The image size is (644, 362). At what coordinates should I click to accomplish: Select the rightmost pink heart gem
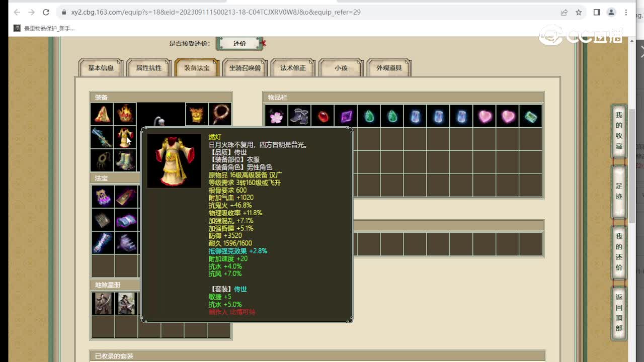point(508,116)
